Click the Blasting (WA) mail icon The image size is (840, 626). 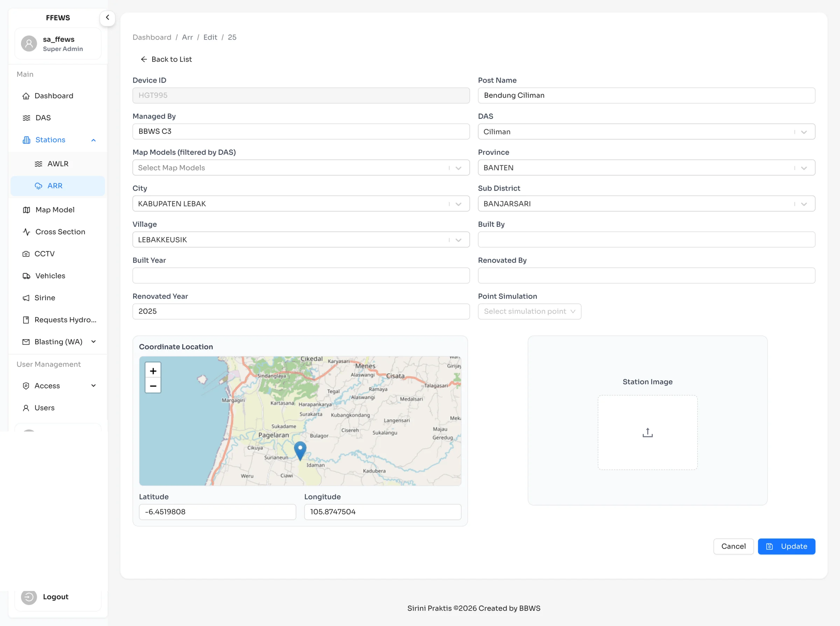(x=26, y=342)
